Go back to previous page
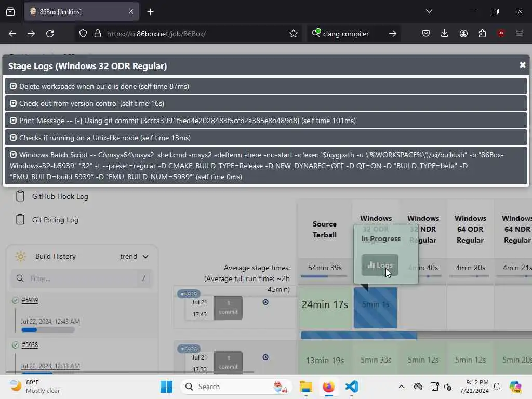This screenshot has height=399, width=532. [12, 34]
